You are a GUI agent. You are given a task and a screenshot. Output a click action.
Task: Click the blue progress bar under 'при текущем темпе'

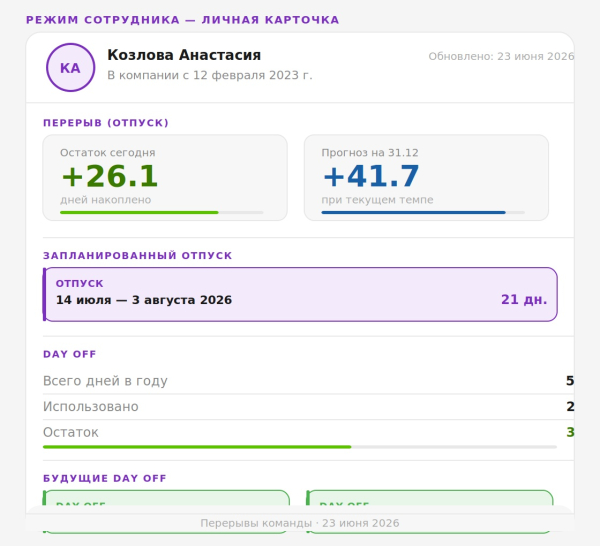click(x=423, y=212)
